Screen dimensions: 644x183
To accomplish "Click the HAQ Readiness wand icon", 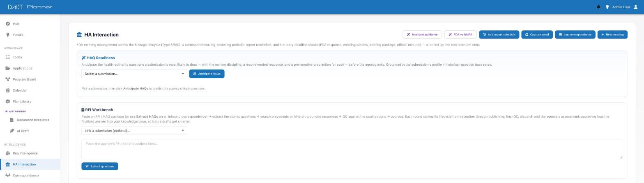I will tap(83, 58).
